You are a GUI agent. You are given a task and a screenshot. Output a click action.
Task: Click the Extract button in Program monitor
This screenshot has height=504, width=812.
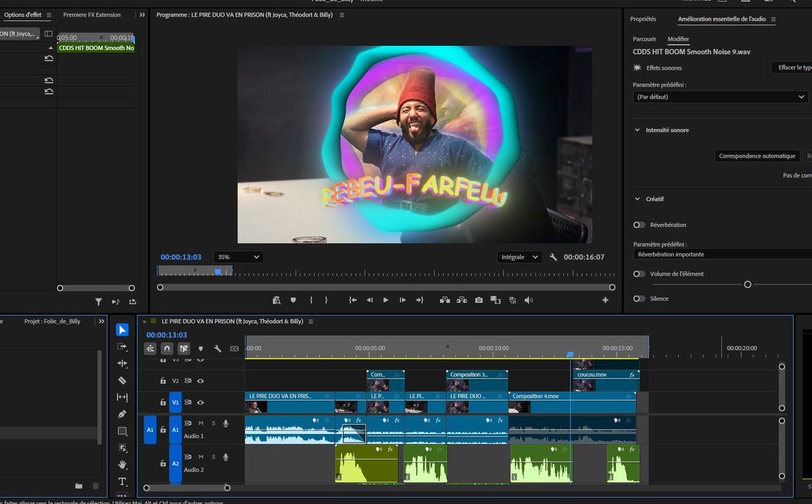[461, 300]
